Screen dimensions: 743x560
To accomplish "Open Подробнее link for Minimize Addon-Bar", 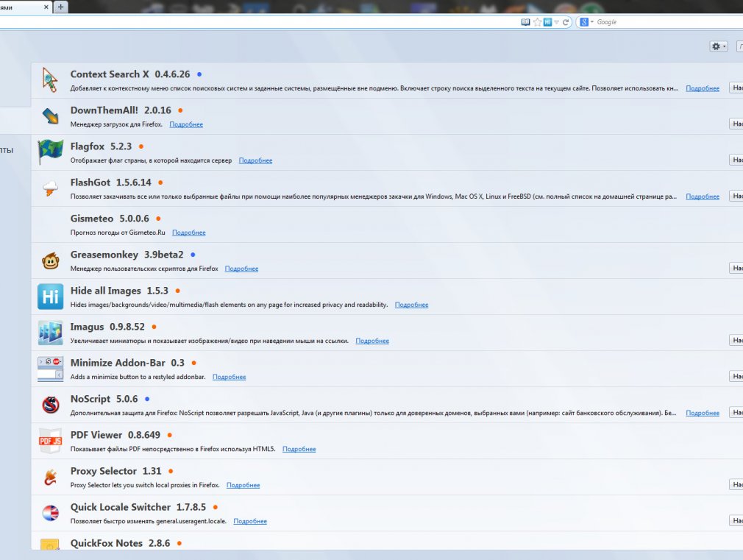I will [229, 377].
